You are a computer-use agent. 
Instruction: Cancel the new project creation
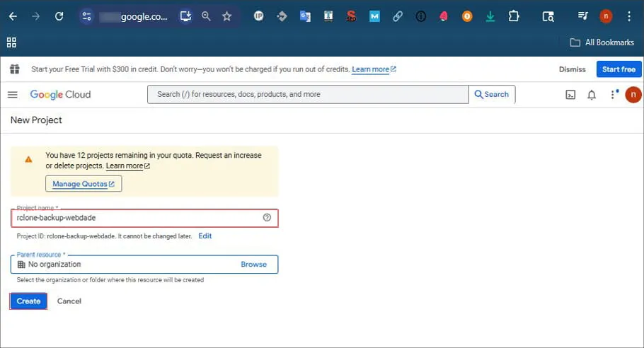pos(69,301)
